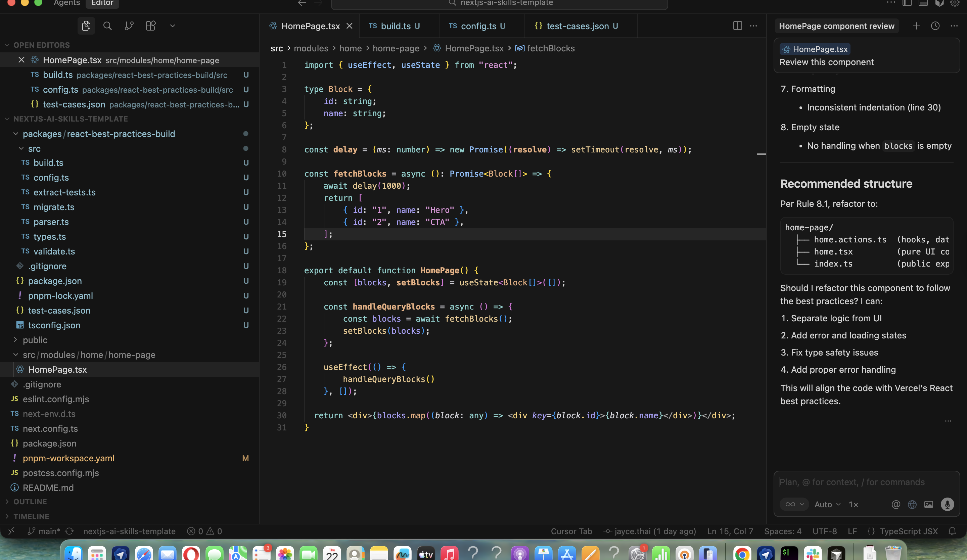Toggle the primary sidebar layout icon

pos(907,3)
